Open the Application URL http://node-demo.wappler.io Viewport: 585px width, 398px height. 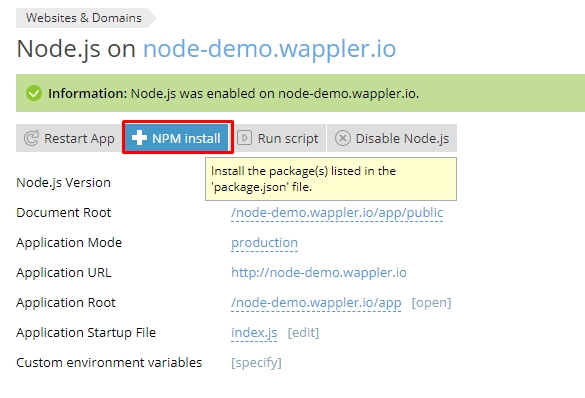[x=319, y=273]
